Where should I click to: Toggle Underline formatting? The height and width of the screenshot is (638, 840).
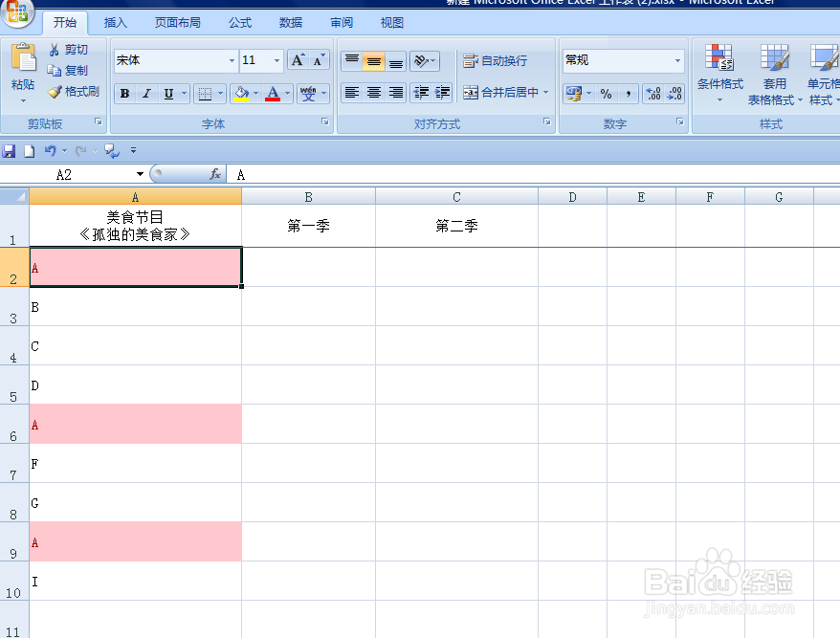[x=168, y=94]
